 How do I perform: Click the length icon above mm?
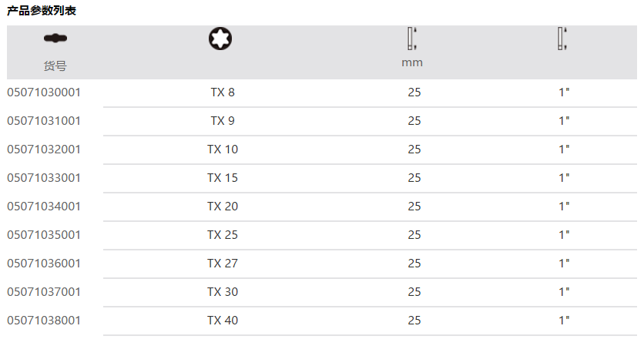(x=412, y=39)
